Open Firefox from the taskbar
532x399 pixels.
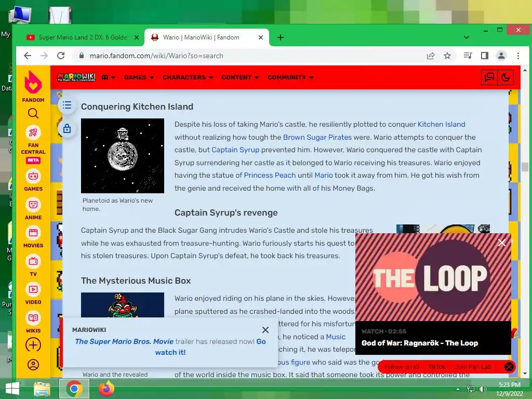click(106, 389)
